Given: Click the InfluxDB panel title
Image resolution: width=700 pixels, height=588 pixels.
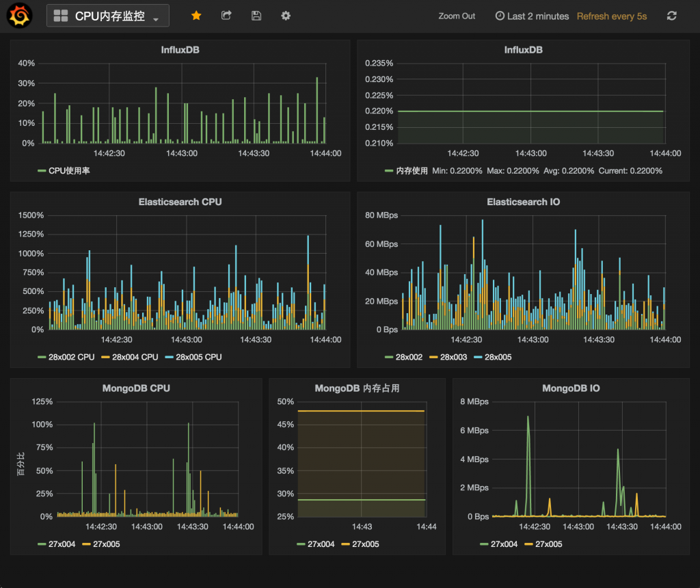Looking at the screenshot, I should (x=180, y=49).
